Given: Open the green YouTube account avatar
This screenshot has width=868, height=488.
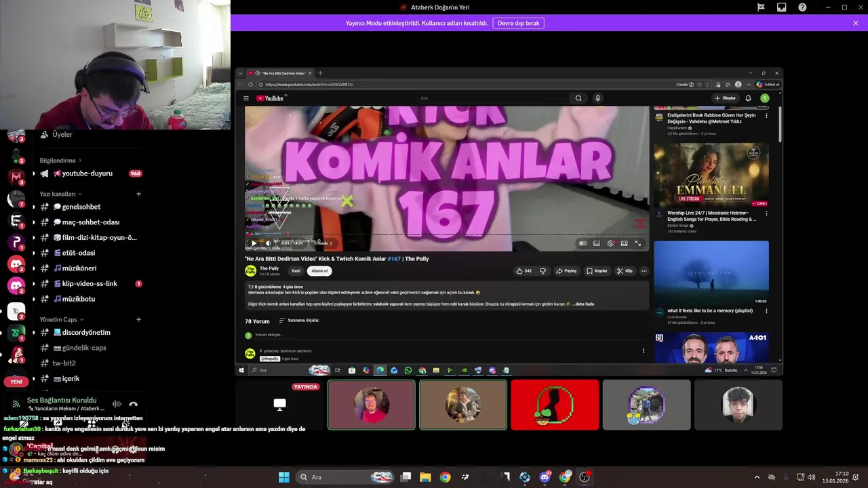Looking at the screenshot, I should coord(764,98).
